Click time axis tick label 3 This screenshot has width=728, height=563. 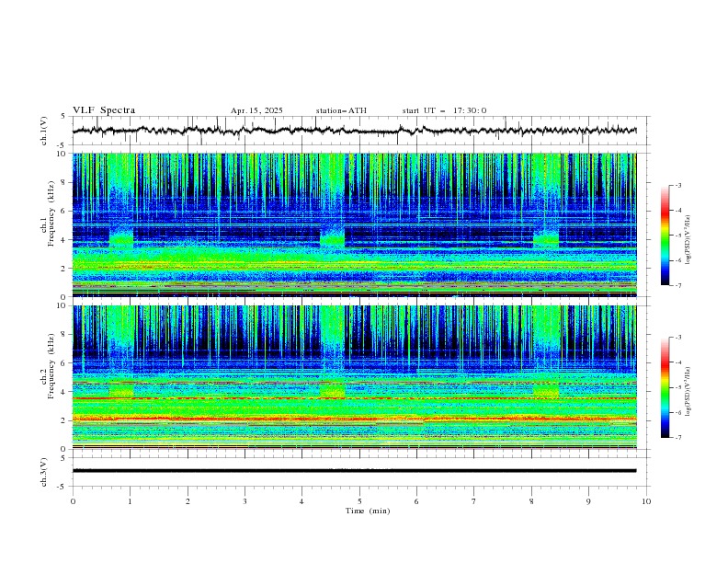pos(245,501)
